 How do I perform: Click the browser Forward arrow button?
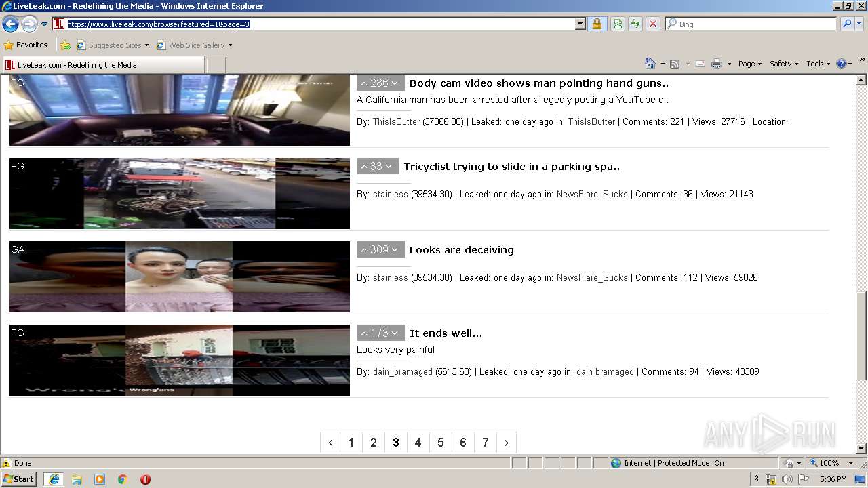click(29, 24)
